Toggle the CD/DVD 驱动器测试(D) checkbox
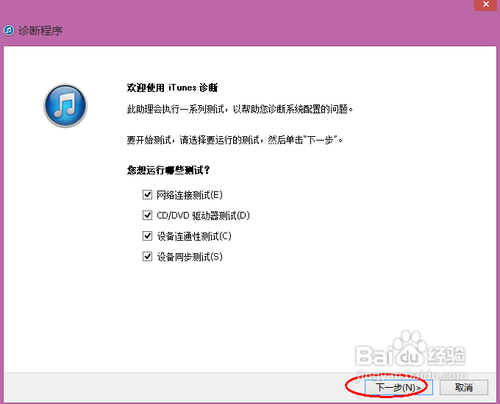The width and height of the screenshot is (500, 404). click(x=147, y=215)
